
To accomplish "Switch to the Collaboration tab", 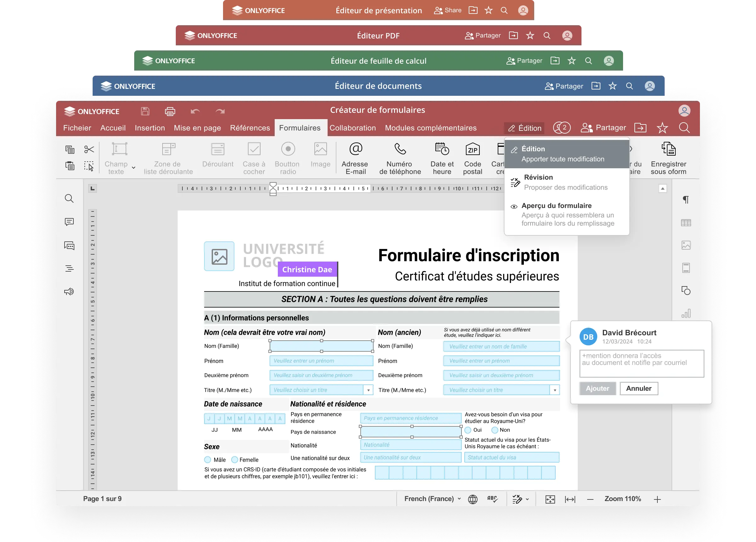I will point(353,128).
